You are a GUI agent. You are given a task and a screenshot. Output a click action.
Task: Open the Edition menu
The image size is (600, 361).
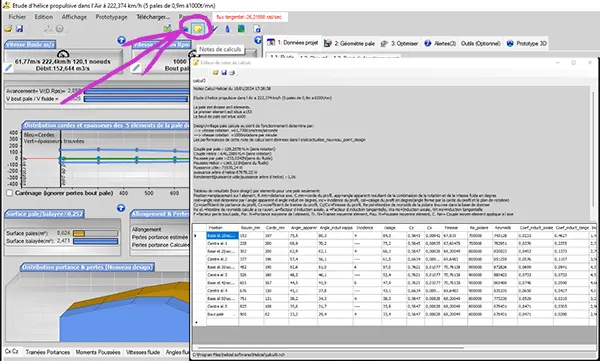pyautogui.click(x=44, y=17)
